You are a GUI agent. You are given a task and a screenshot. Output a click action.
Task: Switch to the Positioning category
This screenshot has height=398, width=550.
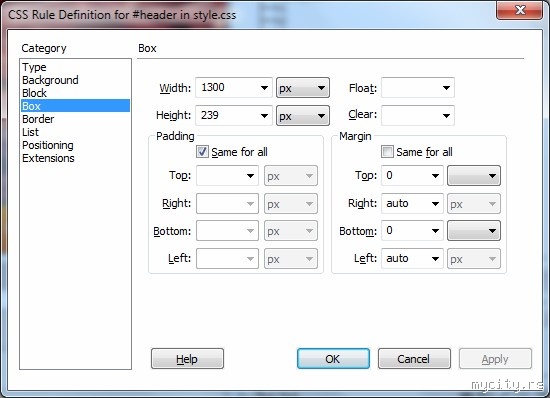pos(48,145)
